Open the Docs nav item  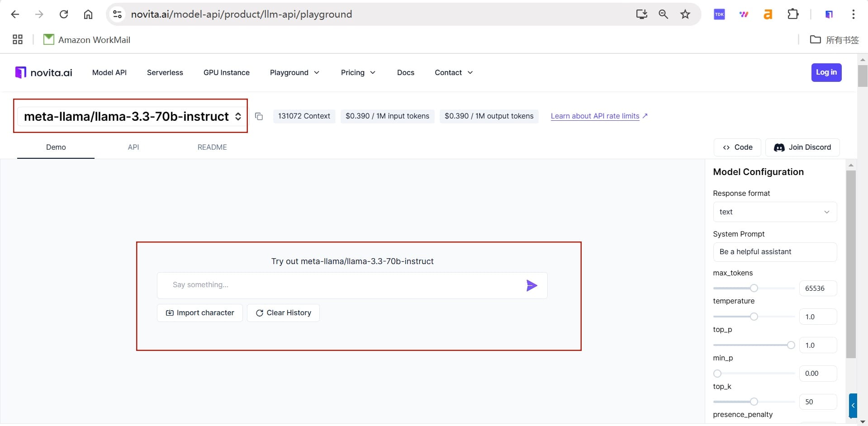point(406,72)
